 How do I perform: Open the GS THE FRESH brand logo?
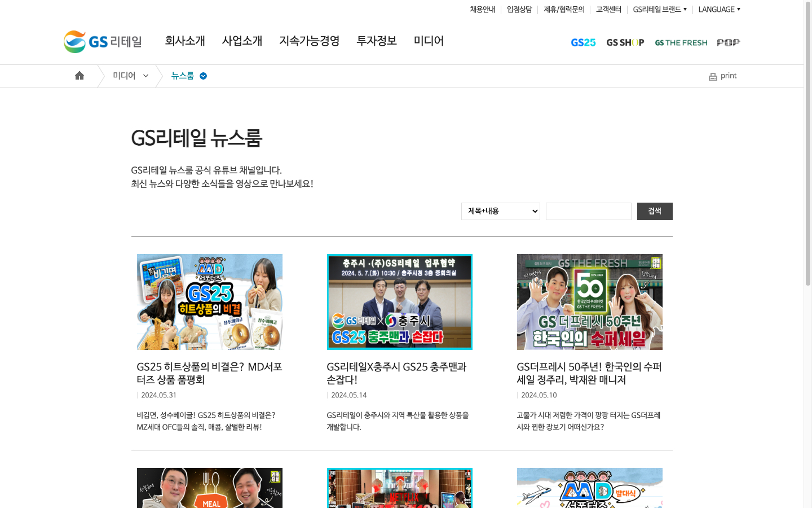point(681,43)
